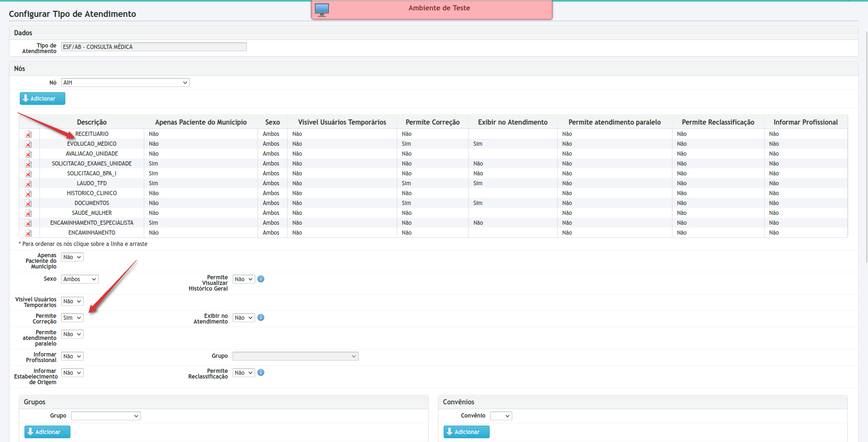This screenshot has height=442, width=868.
Task: Open the Permite Correção dropdown
Action: [x=72, y=318]
